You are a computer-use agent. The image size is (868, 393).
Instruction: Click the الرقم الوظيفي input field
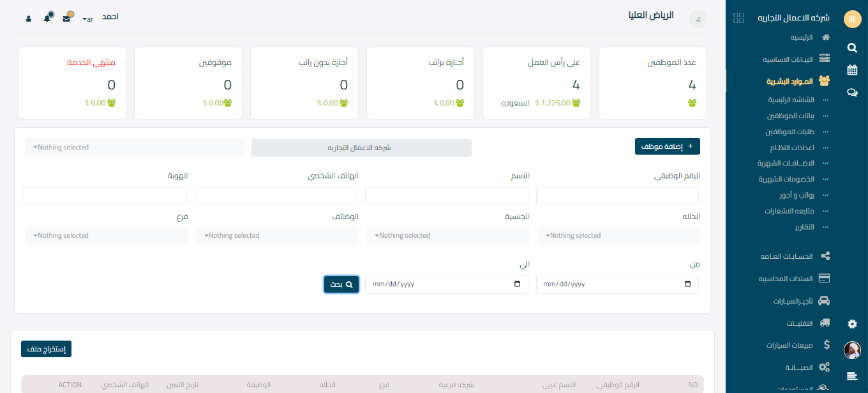coord(617,196)
